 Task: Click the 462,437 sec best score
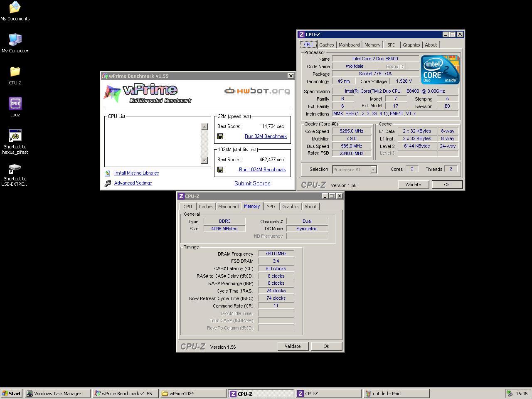(x=272, y=160)
